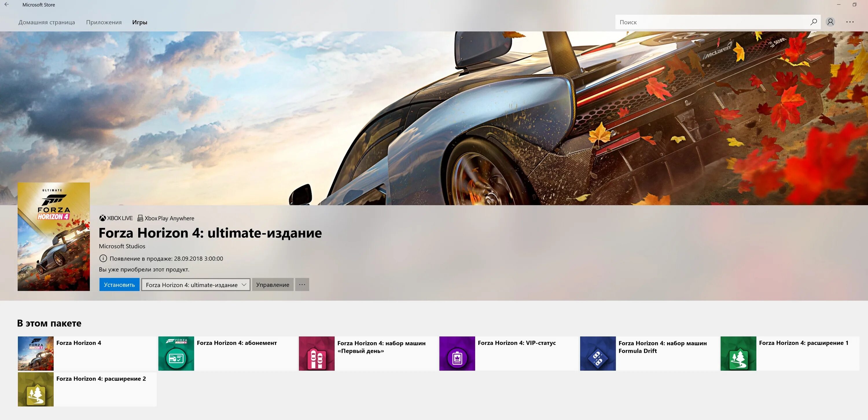
Task: Click the Домашняя страница menu item
Action: click(47, 22)
